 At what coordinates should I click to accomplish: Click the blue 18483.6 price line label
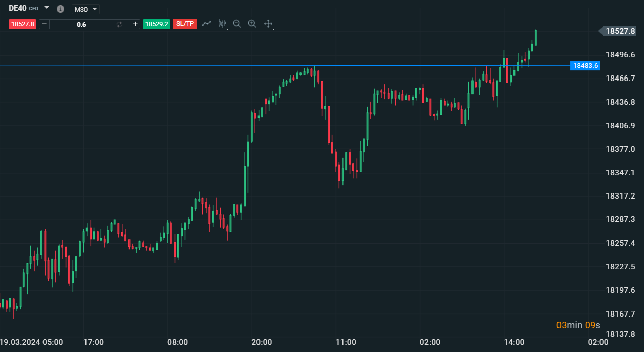click(585, 66)
